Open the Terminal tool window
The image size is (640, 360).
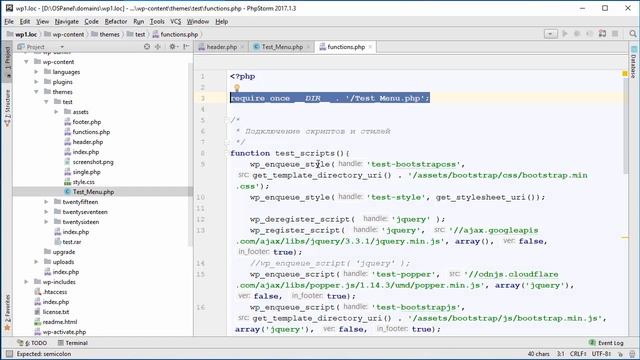73,343
